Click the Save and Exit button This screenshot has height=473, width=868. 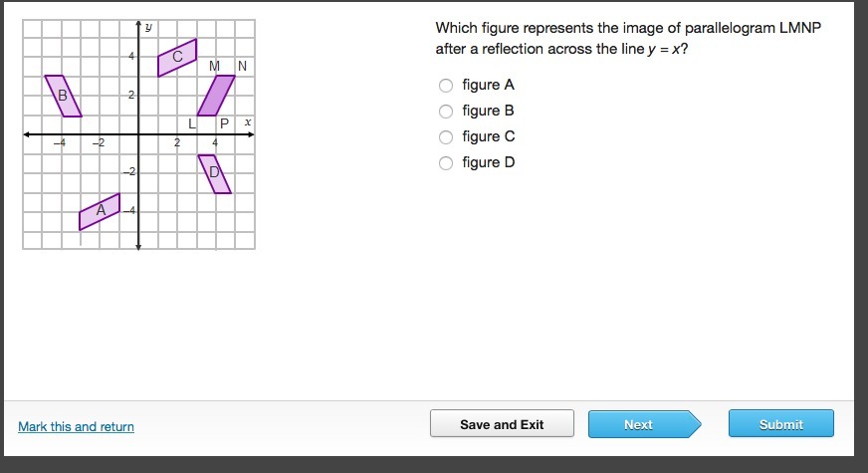click(502, 424)
